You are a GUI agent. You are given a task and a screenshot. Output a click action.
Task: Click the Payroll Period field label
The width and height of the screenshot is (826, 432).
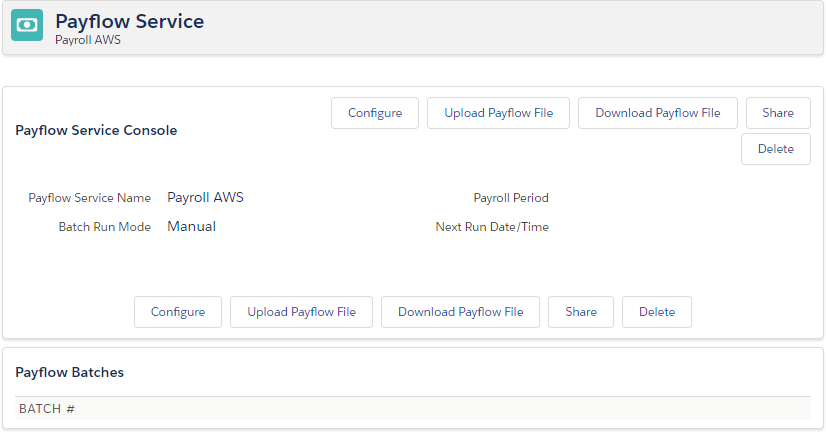pyautogui.click(x=511, y=198)
